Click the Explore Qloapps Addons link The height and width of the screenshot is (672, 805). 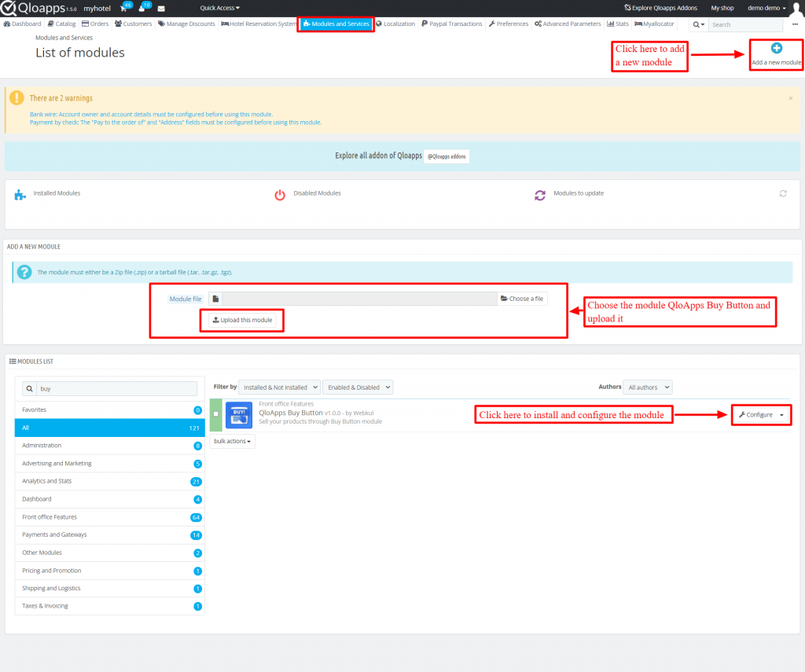pos(660,8)
